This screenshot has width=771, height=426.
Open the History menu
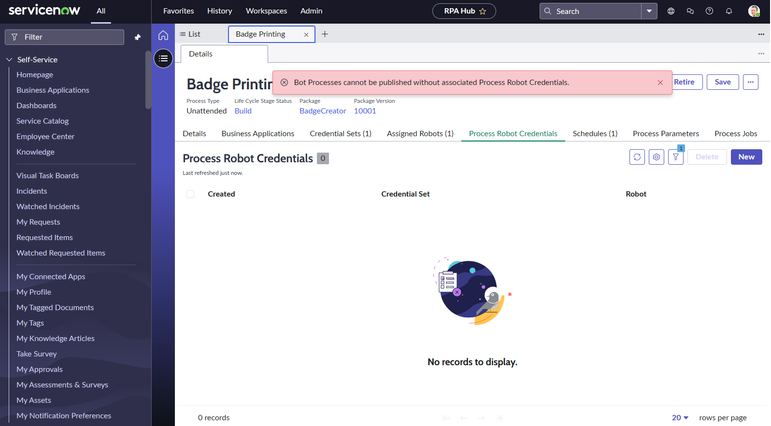tap(219, 11)
